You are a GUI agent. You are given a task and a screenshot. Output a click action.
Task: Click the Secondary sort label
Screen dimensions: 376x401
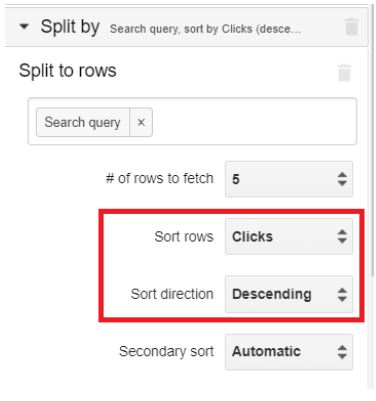click(x=166, y=352)
